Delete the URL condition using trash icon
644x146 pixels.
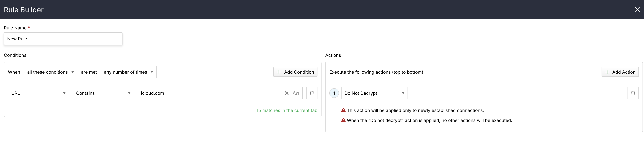pyautogui.click(x=312, y=93)
